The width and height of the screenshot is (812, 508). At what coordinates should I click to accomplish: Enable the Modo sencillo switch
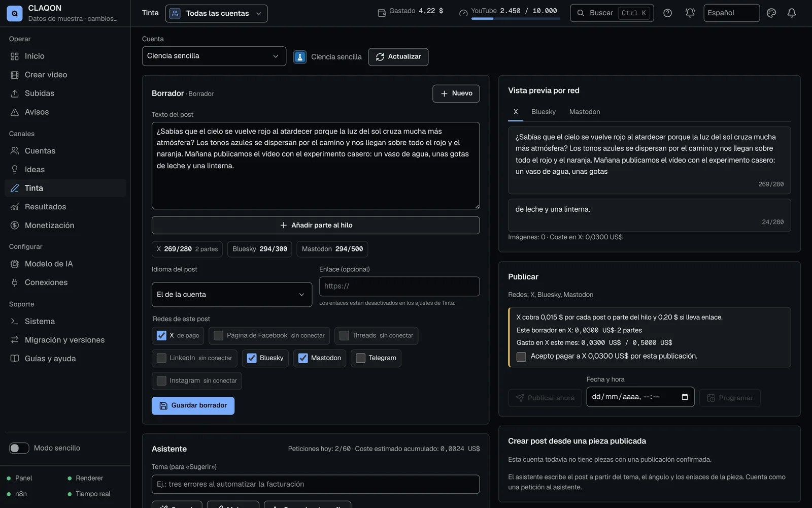[x=19, y=448]
